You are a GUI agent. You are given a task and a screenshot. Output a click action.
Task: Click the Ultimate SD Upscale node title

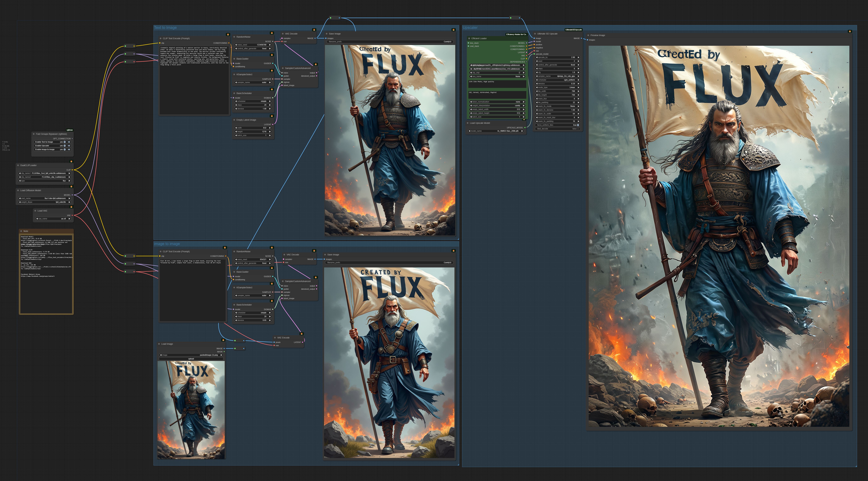point(547,34)
